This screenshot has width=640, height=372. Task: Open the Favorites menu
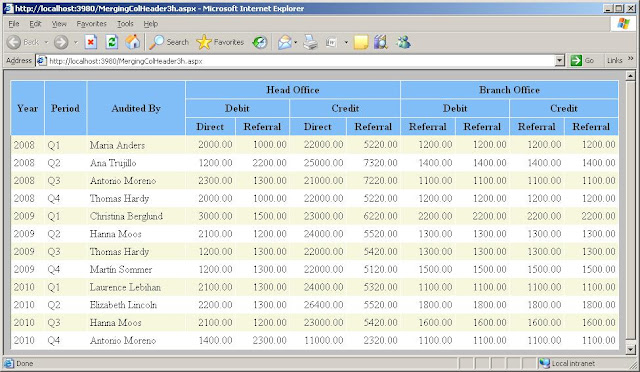(x=91, y=24)
